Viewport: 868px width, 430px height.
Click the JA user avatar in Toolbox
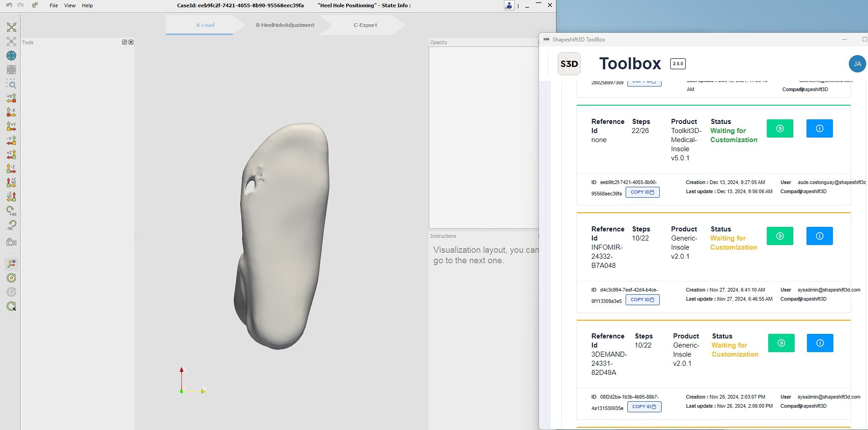tap(857, 64)
